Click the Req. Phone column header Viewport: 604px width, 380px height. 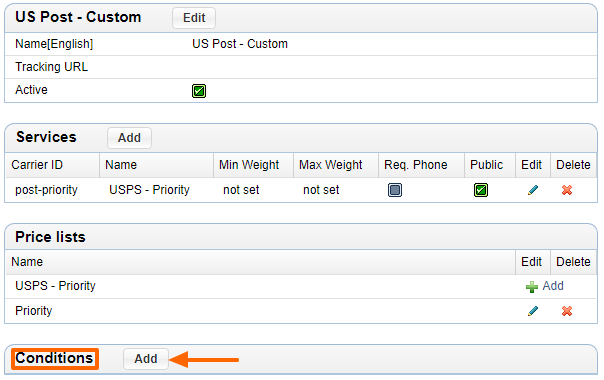point(416,165)
